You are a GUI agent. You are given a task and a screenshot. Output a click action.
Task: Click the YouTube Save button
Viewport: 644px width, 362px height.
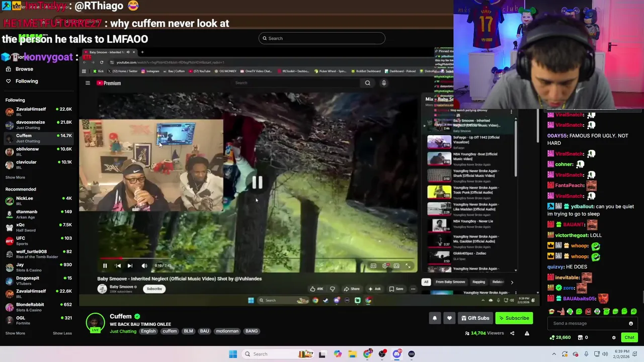(x=396, y=289)
